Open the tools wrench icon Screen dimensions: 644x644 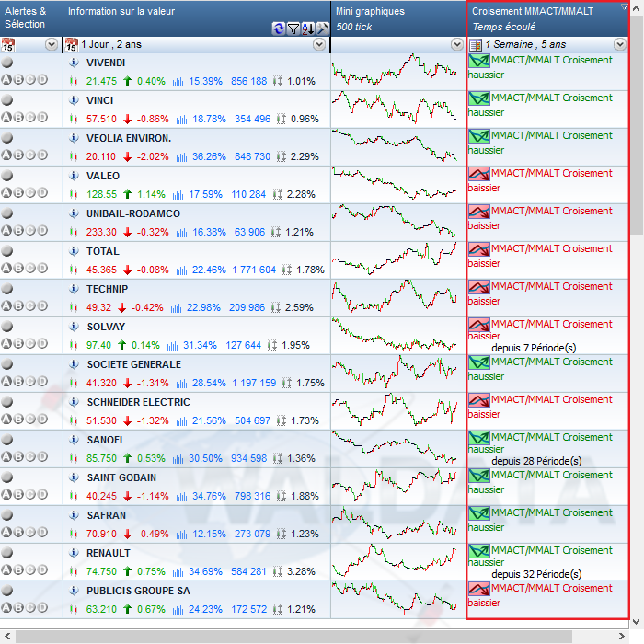tap(323, 29)
